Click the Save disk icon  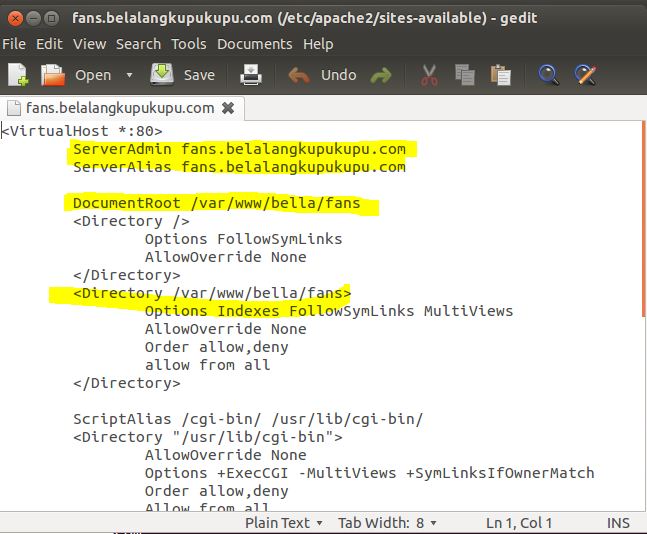click(x=162, y=74)
